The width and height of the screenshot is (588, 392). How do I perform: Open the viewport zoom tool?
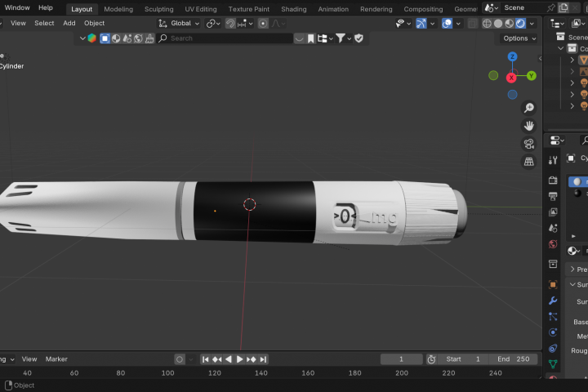click(528, 108)
